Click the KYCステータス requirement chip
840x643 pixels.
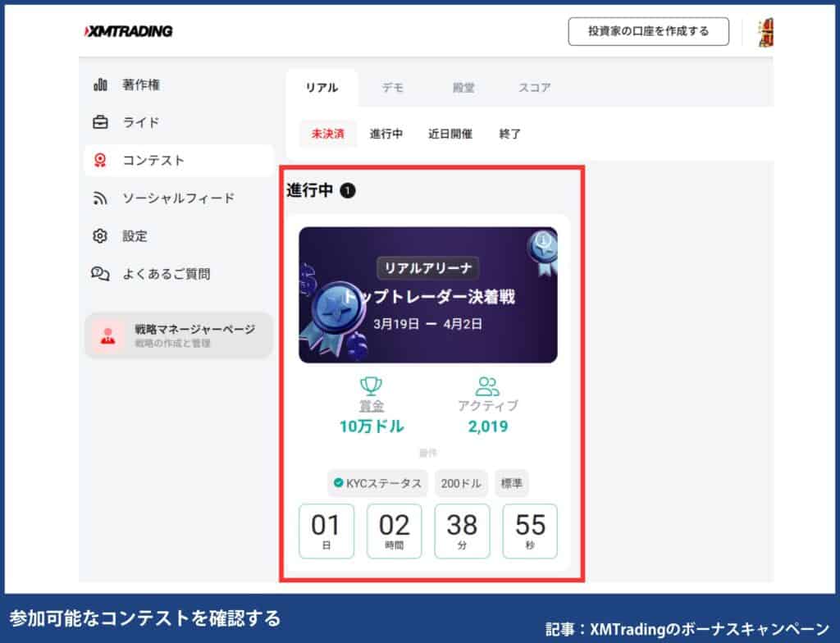[377, 483]
